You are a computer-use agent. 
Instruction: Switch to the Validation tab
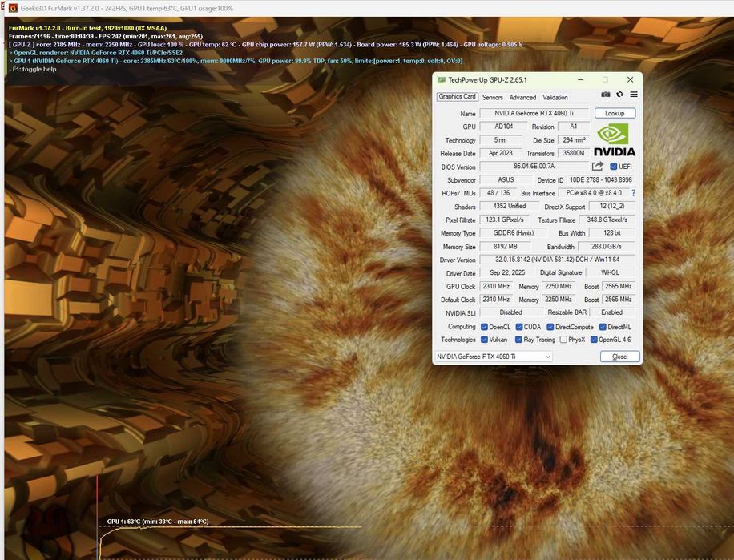pos(555,97)
